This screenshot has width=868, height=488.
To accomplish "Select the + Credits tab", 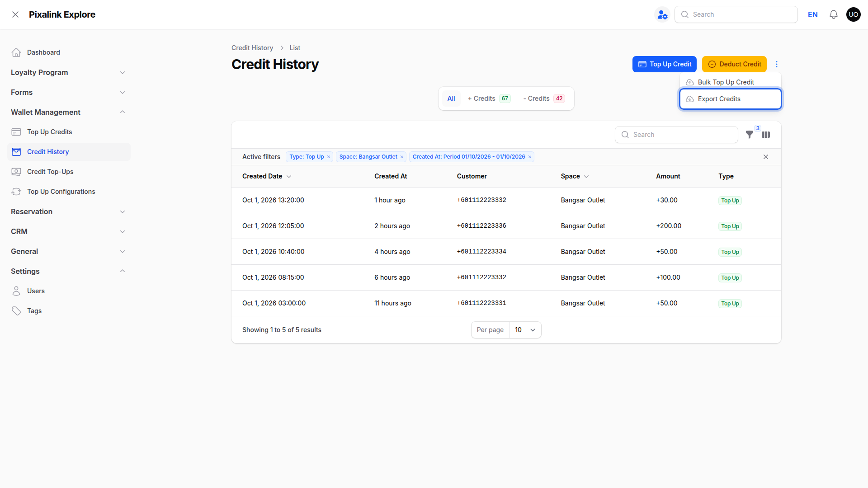I will (489, 99).
